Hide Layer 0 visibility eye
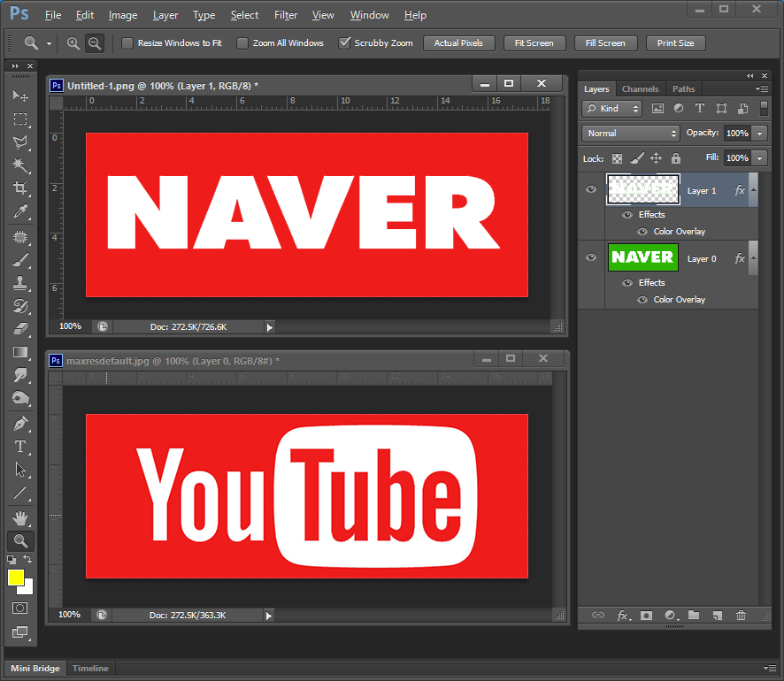The width and height of the screenshot is (784, 681). coord(591,257)
